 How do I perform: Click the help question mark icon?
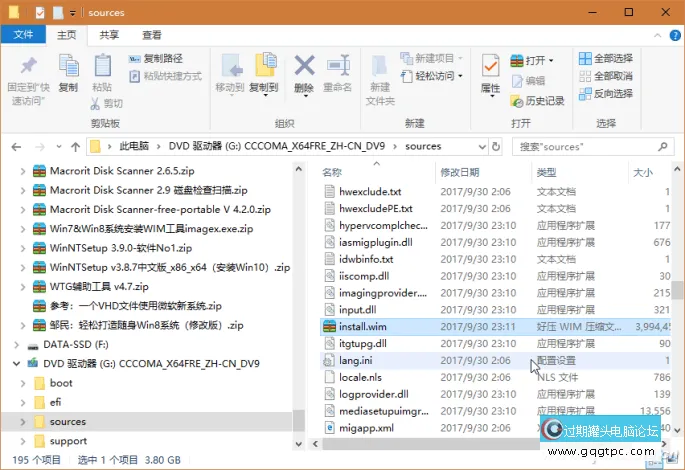pyautogui.click(x=675, y=35)
